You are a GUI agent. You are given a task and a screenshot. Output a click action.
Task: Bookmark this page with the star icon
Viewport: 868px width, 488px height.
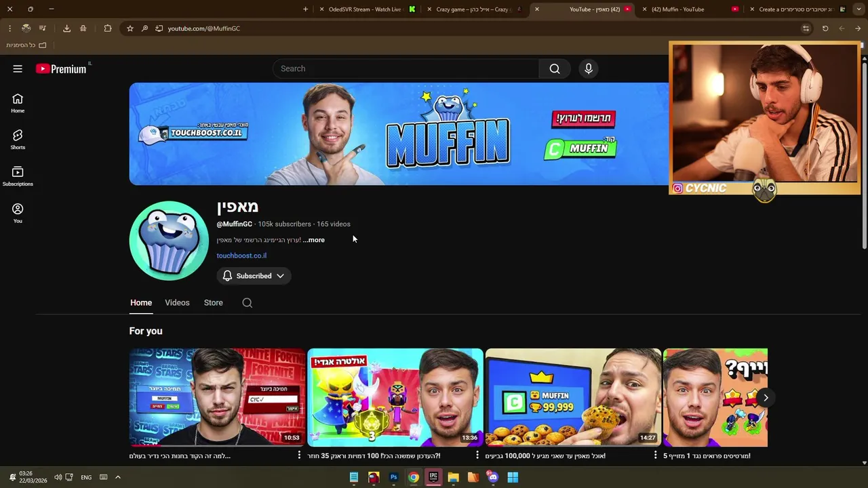tap(130, 28)
